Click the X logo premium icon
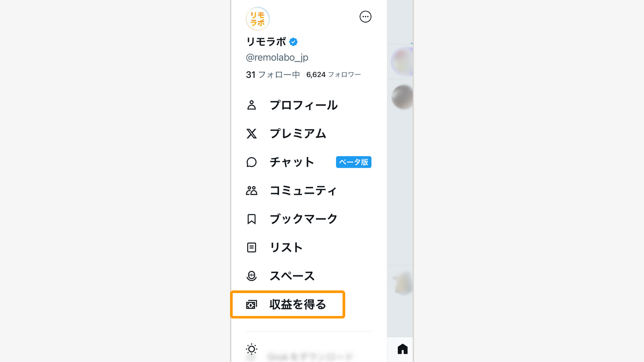The image size is (644, 362). click(x=252, y=134)
